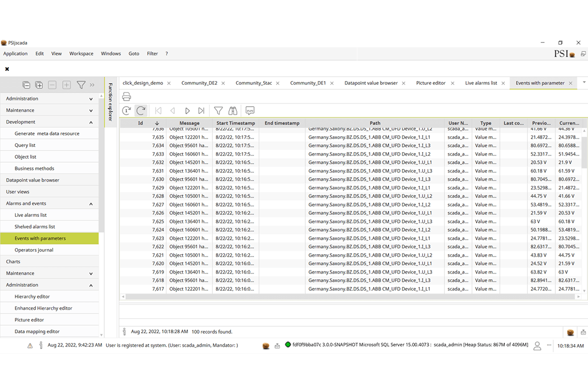Open Operators journal
This screenshot has height=392, width=588.
pos(50,250)
